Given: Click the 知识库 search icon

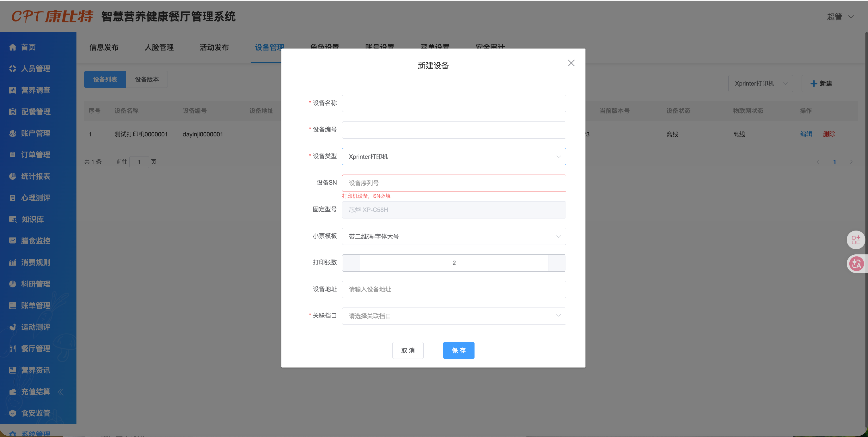Looking at the screenshot, I should coord(12,220).
